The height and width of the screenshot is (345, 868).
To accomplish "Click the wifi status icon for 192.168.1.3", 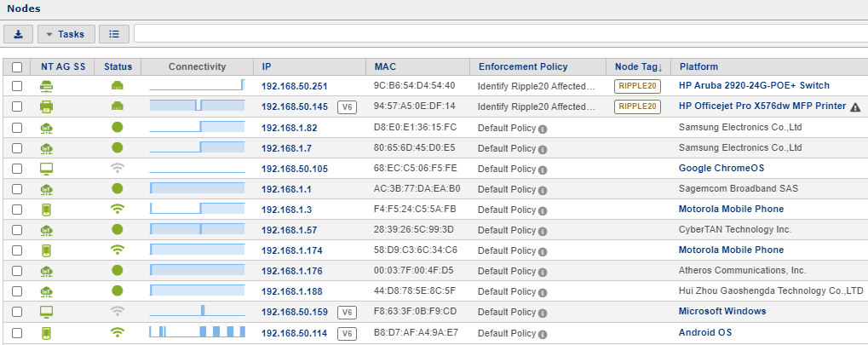I will [x=118, y=209].
